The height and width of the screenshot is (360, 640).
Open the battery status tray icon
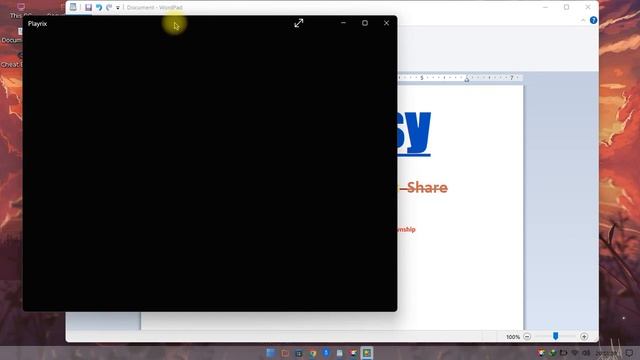[x=564, y=353]
